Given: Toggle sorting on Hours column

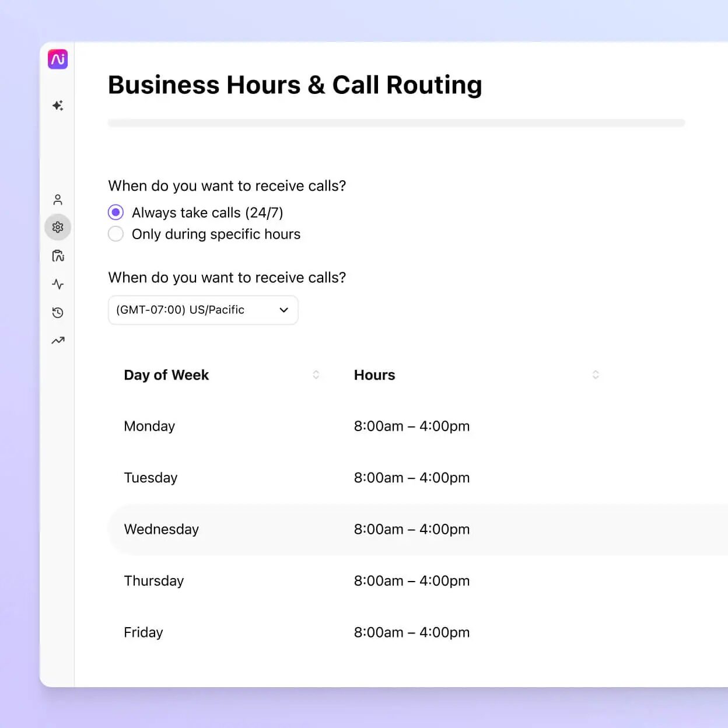Looking at the screenshot, I should point(596,374).
